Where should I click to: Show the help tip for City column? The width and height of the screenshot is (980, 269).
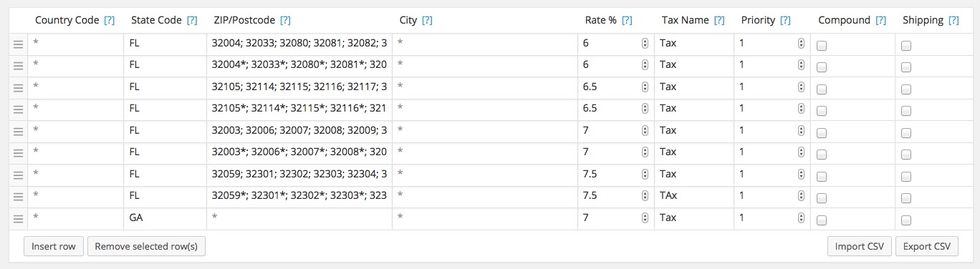point(427,21)
